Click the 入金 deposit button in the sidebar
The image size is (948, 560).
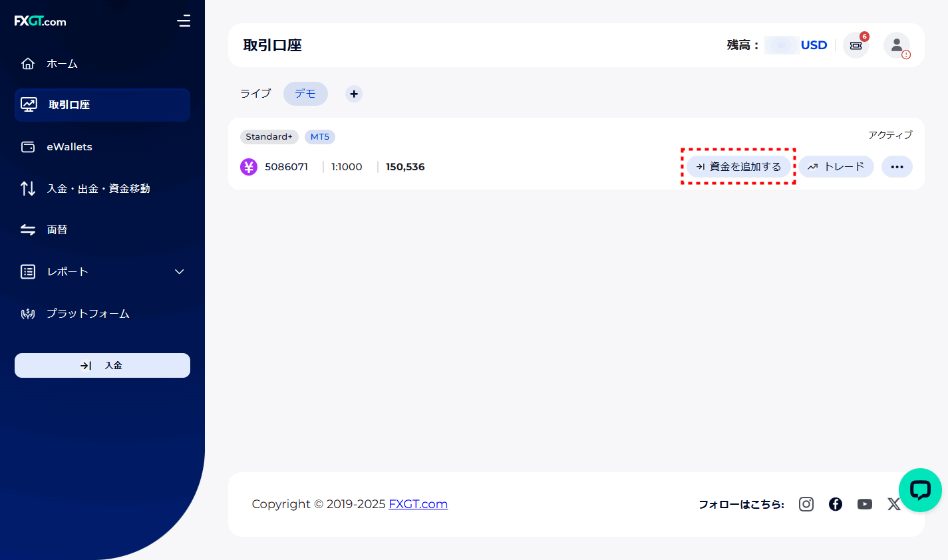102,365
